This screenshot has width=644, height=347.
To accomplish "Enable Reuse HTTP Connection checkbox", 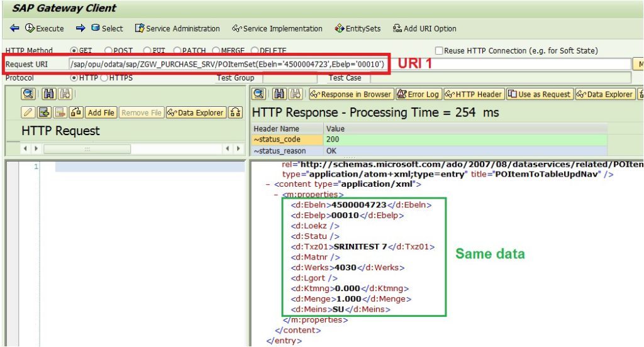I will 439,50.
